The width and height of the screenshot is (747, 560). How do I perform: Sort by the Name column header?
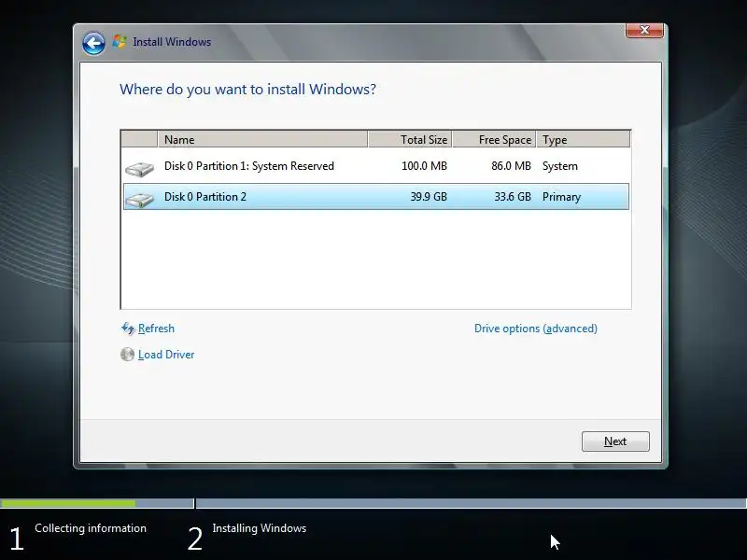(262, 139)
